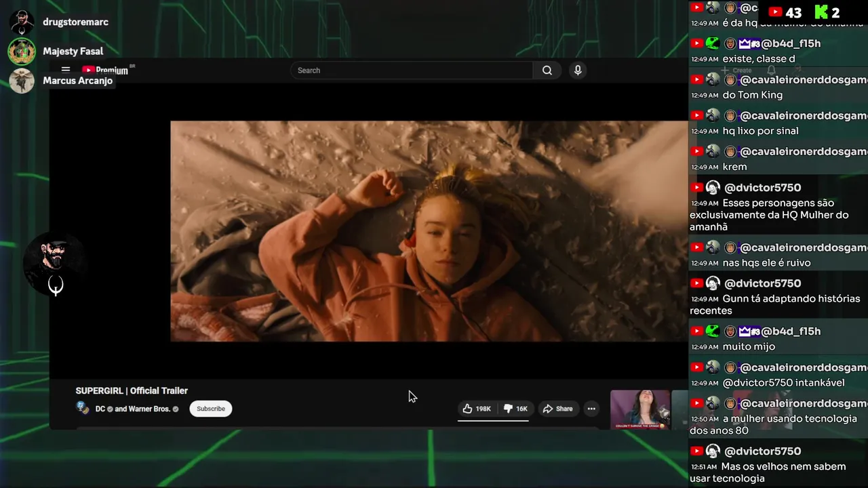Click drugstoremarc voice overlay avatar
868x488 pixels.
(22, 22)
